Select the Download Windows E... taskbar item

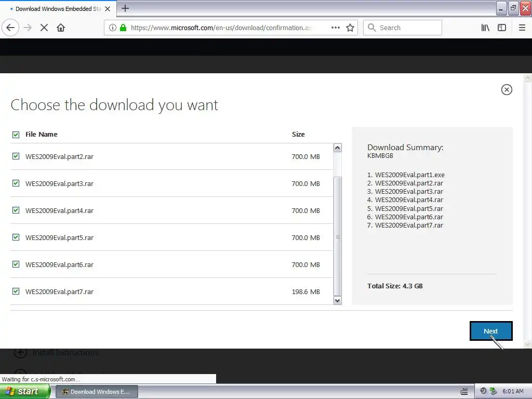click(97, 392)
